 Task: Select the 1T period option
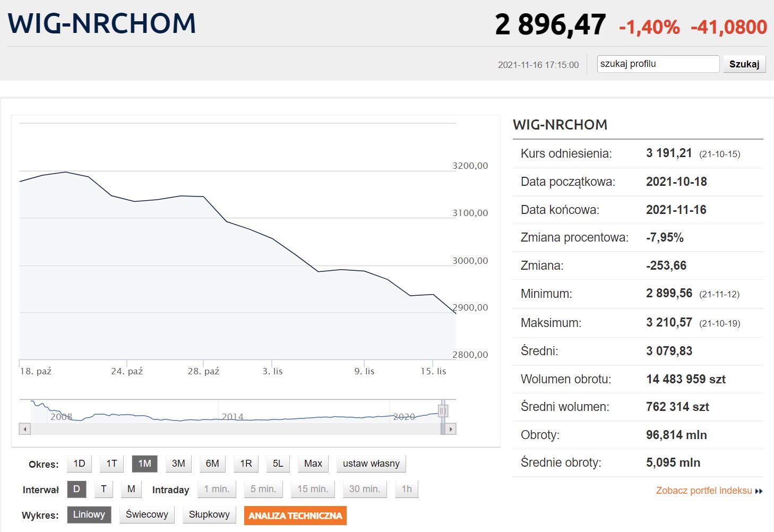point(111,464)
